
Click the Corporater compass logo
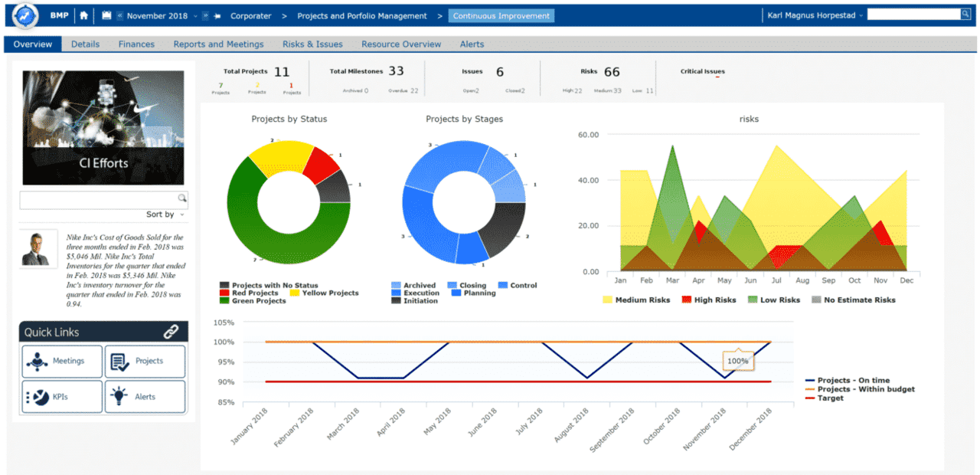pos(25,15)
